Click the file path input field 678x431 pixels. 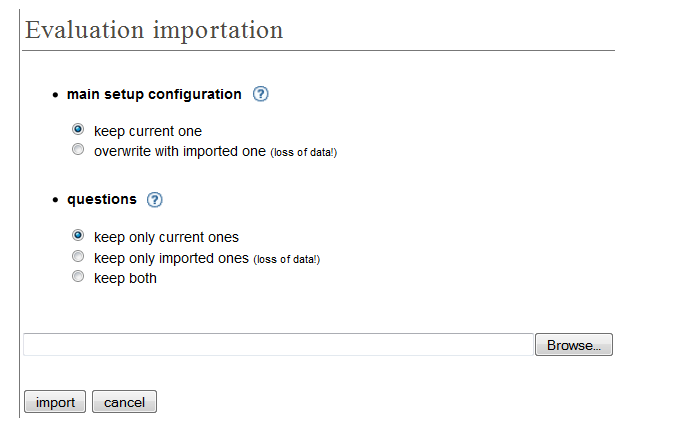pos(278,345)
